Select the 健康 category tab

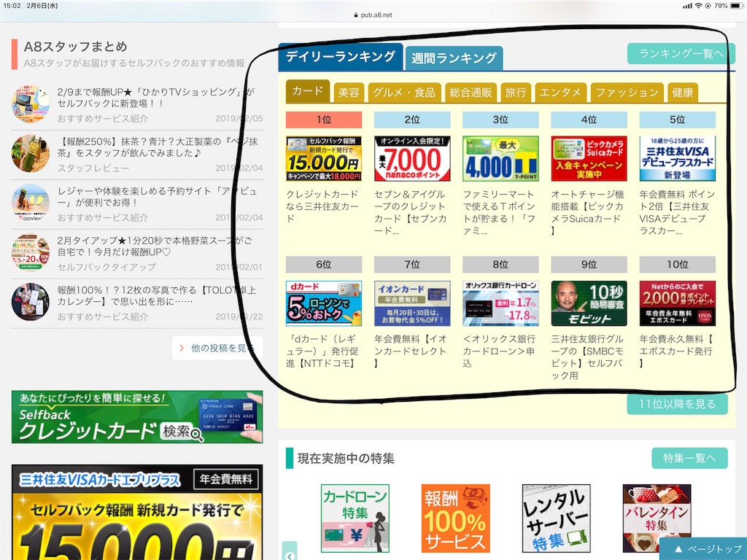click(683, 93)
